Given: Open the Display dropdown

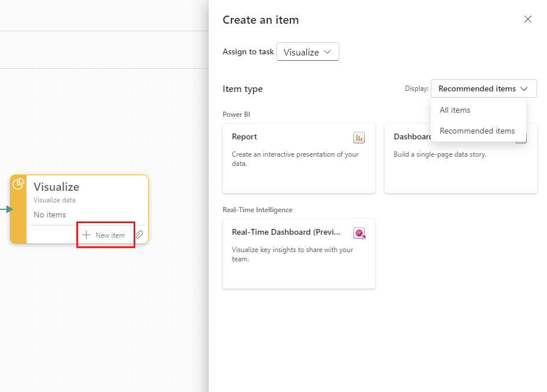Looking at the screenshot, I should [x=483, y=88].
